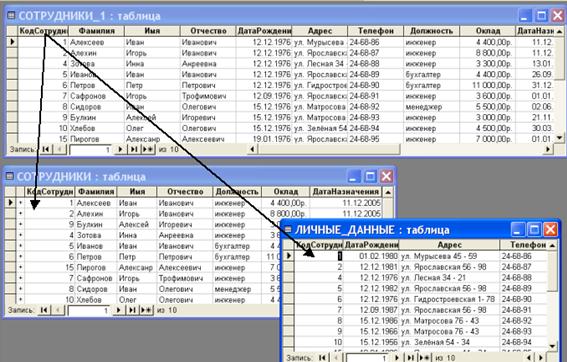Open table icon menu of ЛИЧНЫЕ_ДАННЫЕ title bar
This screenshot has height=362, width=567.
coord(288,229)
